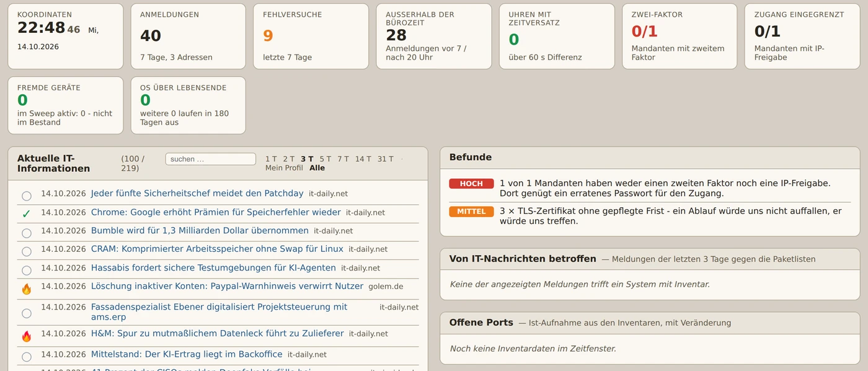Open the Chrome Prämien für Speicherfehler article

click(x=216, y=212)
